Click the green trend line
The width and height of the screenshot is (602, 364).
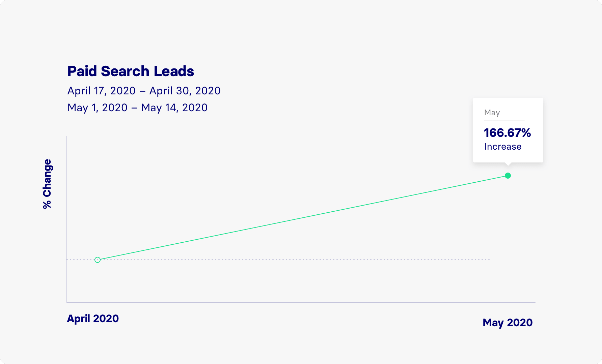[x=304, y=217]
